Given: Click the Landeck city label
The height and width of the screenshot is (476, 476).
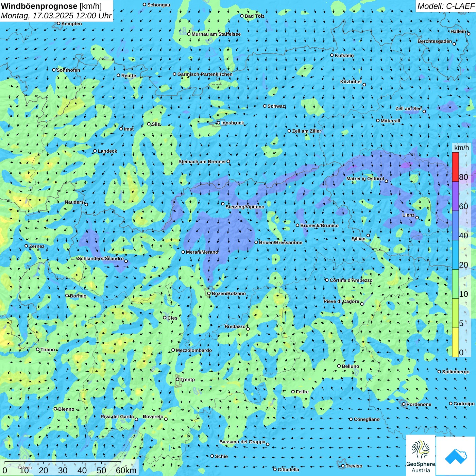Looking at the screenshot, I should click(x=107, y=151).
